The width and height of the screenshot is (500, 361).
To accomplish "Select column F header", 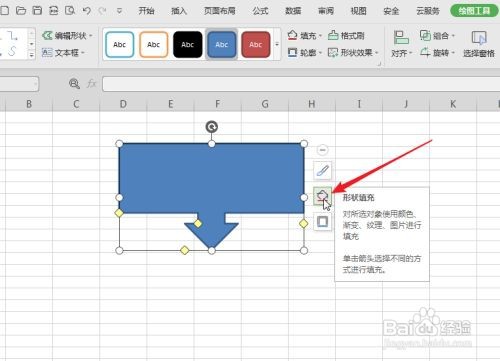I will [x=218, y=104].
